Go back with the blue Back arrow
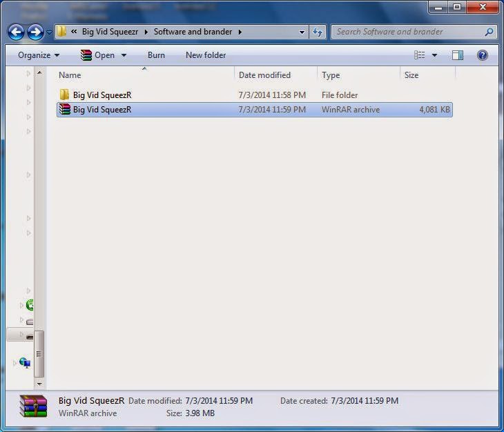 coord(16,32)
